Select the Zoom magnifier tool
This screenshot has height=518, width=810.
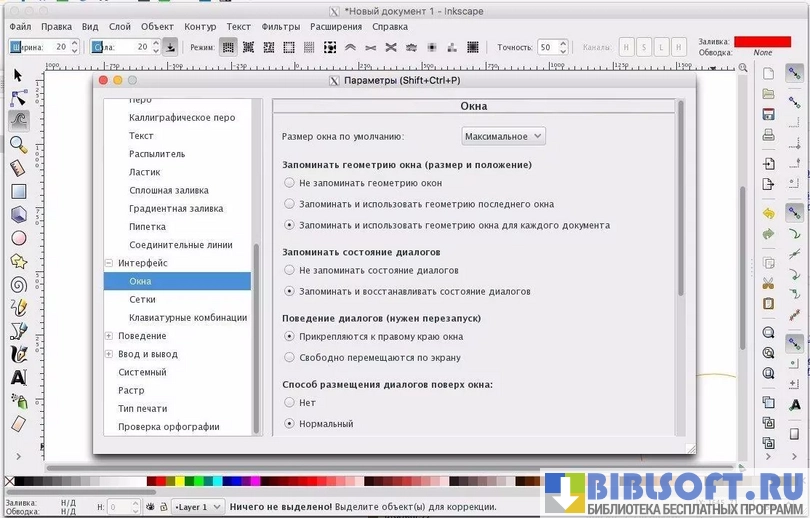(18, 144)
